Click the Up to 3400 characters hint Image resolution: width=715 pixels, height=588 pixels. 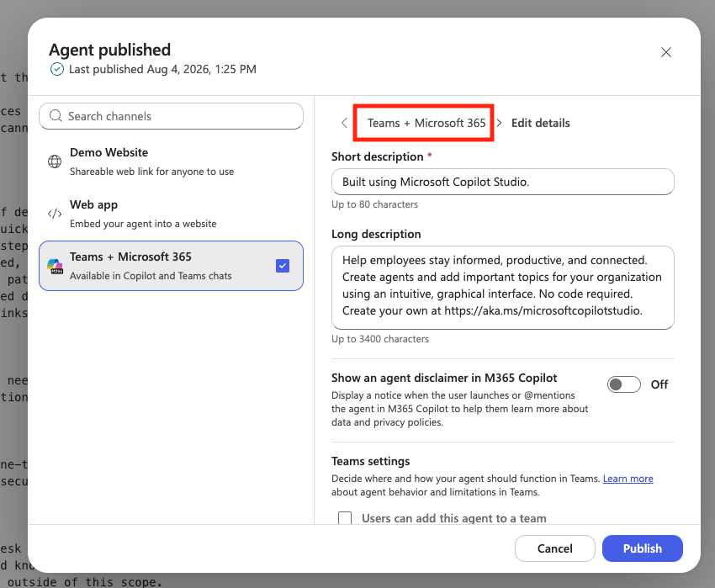coord(380,339)
